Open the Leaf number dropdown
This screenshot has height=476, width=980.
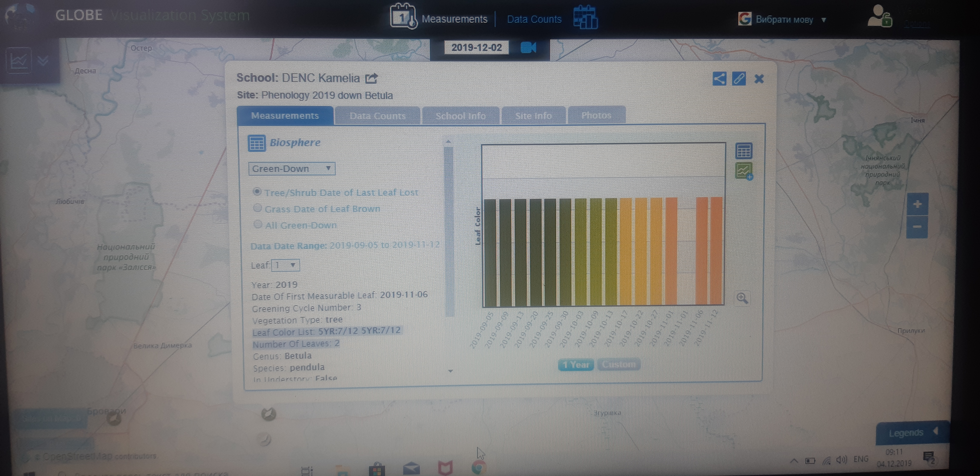tap(285, 265)
